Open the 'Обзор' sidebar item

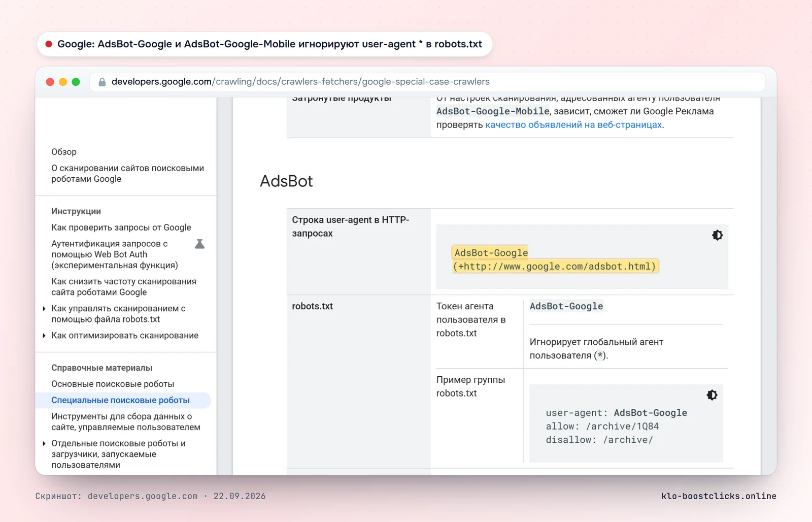point(64,152)
